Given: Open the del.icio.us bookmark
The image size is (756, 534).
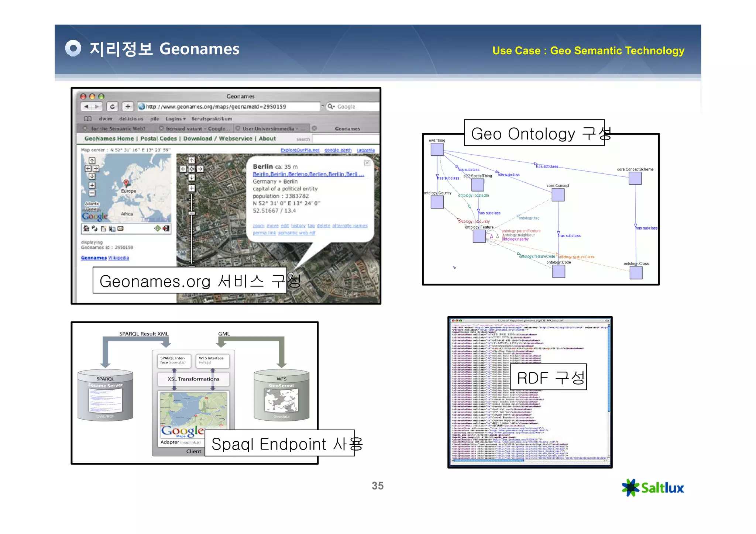Looking at the screenshot, I should point(131,119).
